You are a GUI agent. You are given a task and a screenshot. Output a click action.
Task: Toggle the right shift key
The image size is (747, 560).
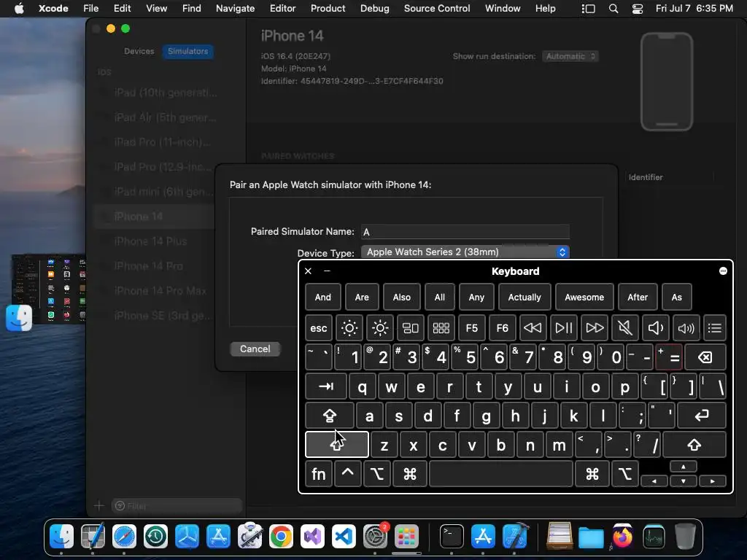point(694,445)
